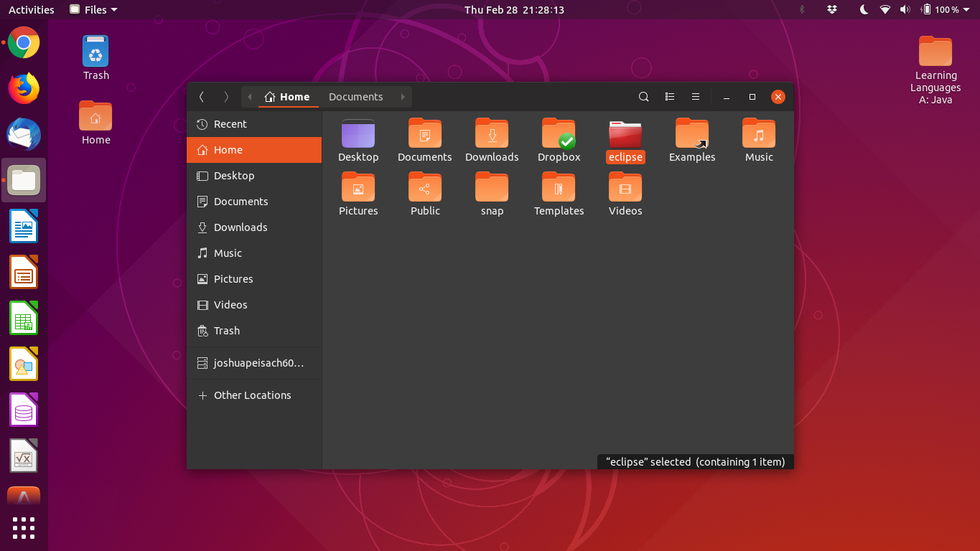980x551 pixels.
Task: Launch Firefox from the dock
Action: coord(24,88)
